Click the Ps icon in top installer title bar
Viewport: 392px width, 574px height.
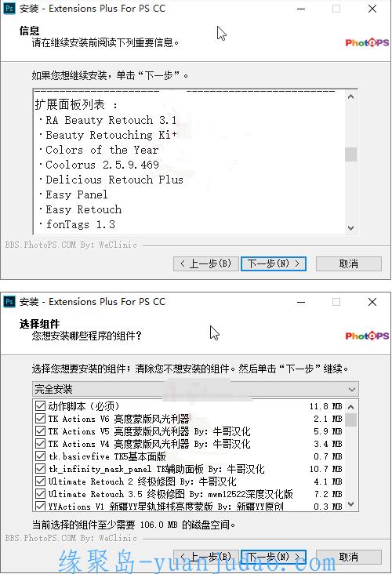[x=9, y=9]
